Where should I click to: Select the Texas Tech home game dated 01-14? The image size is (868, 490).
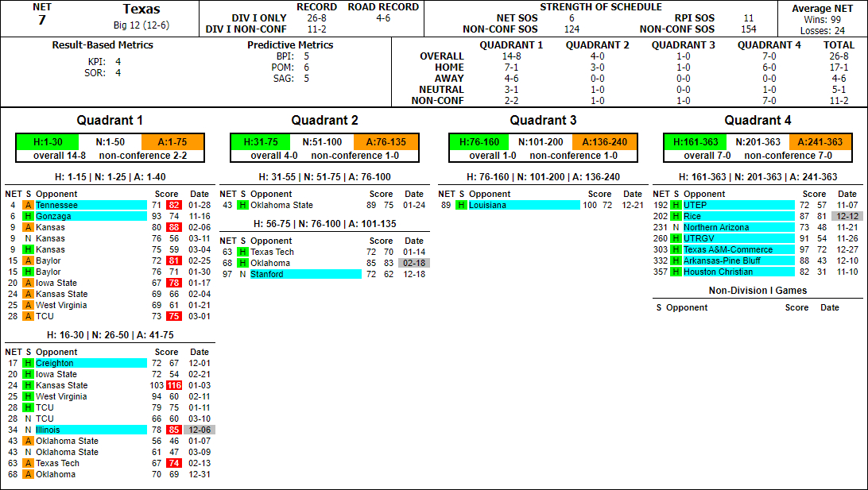(x=324, y=252)
